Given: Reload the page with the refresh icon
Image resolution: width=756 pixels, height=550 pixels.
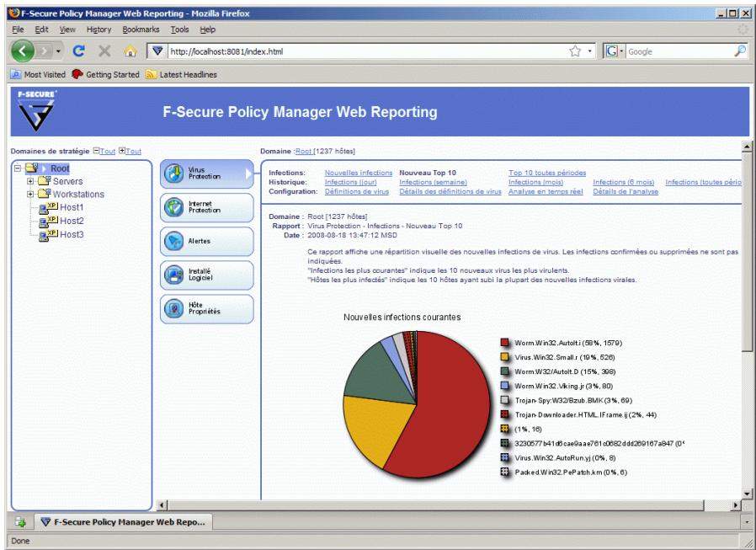Looking at the screenshot, I should [x=79, y=51].
